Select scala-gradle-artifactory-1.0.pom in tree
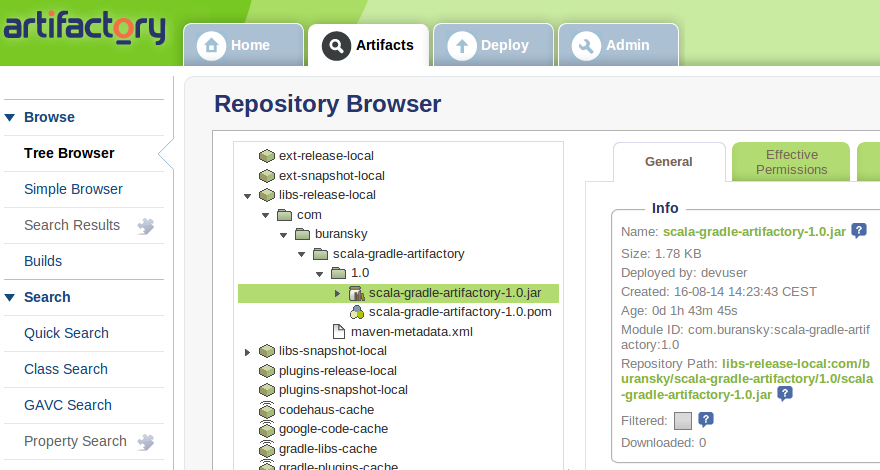The height and width of the screenshot is (470, 880). click(x=460, y=312)
